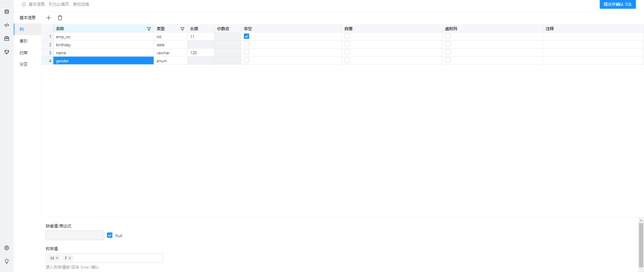This screenshot has height=272, width=644.
Task: Switch to 基本信息 tab
Action: (28, 18)
